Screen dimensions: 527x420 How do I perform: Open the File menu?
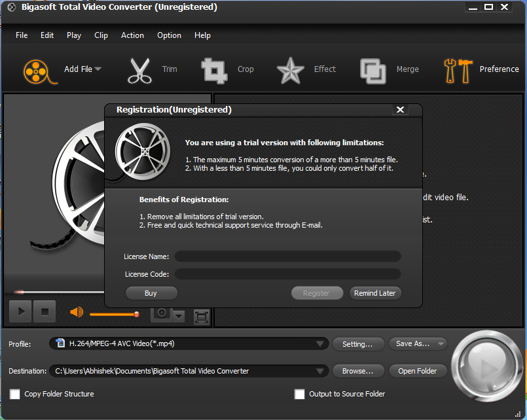(22, 35)
